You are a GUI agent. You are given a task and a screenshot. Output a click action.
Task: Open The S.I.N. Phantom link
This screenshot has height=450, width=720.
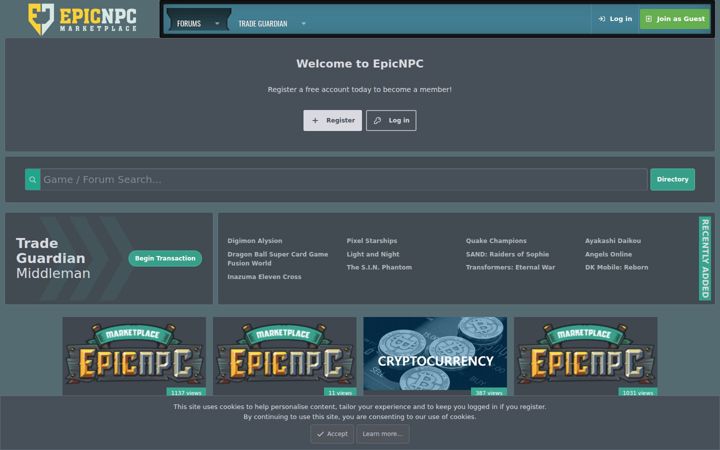tap(379, 267)
